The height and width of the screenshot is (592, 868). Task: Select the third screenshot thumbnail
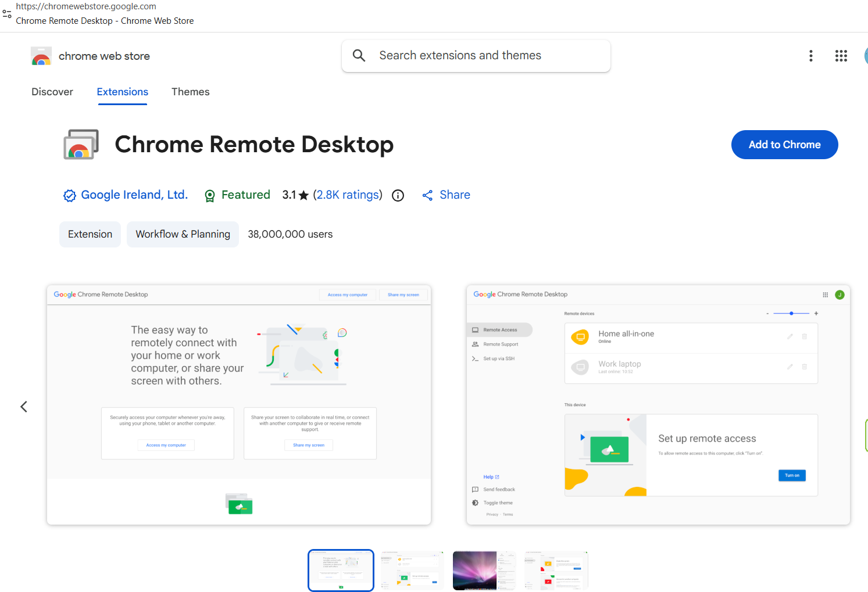click(484, 571)
